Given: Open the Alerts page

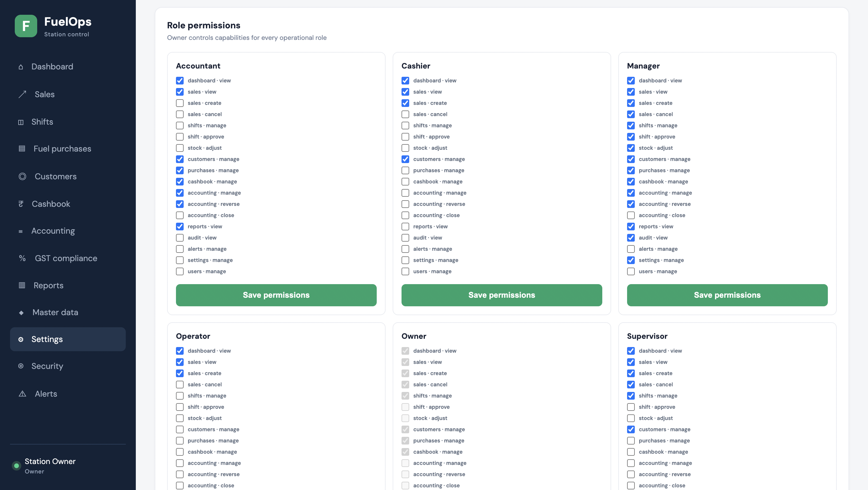Looking at the screenshot, I should click(x=68, y=394).
